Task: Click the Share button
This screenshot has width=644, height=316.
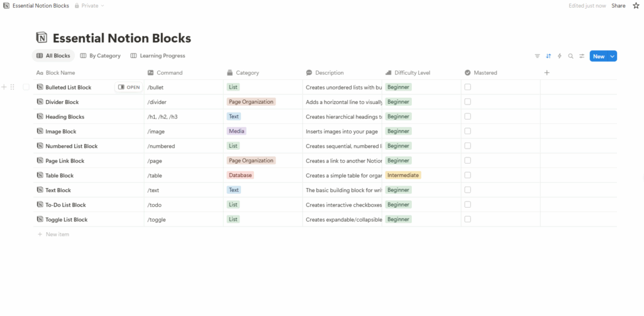Action: pos(618,6)
